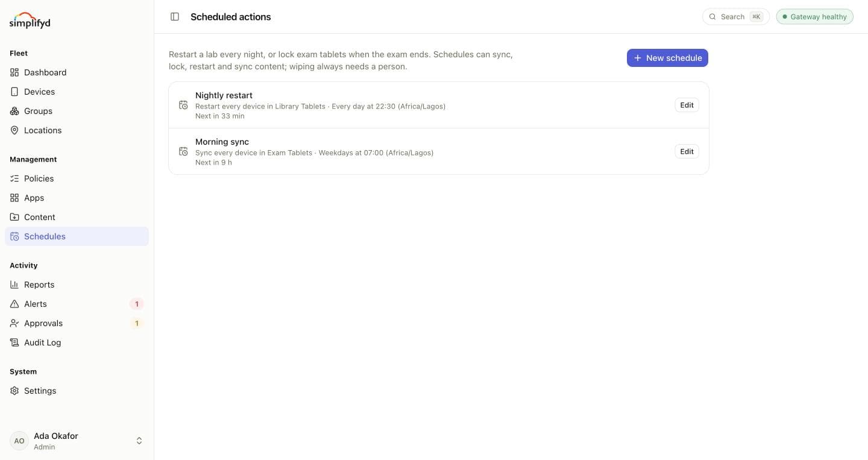Click the Morning sync title
This screenshot has width=868, height=460.
coord(222,142)
